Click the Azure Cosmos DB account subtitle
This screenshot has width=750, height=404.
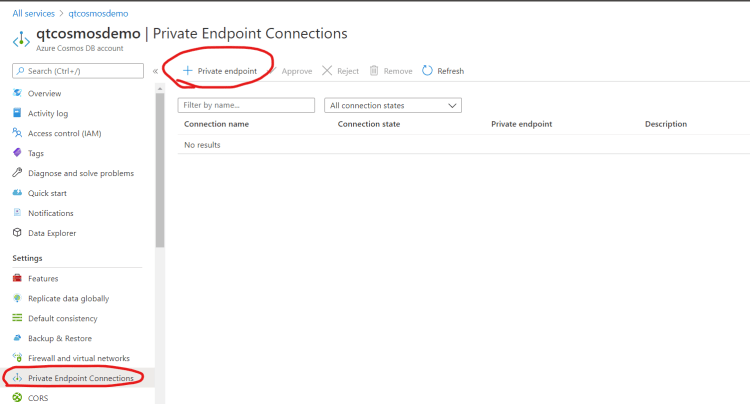(80, 48)
